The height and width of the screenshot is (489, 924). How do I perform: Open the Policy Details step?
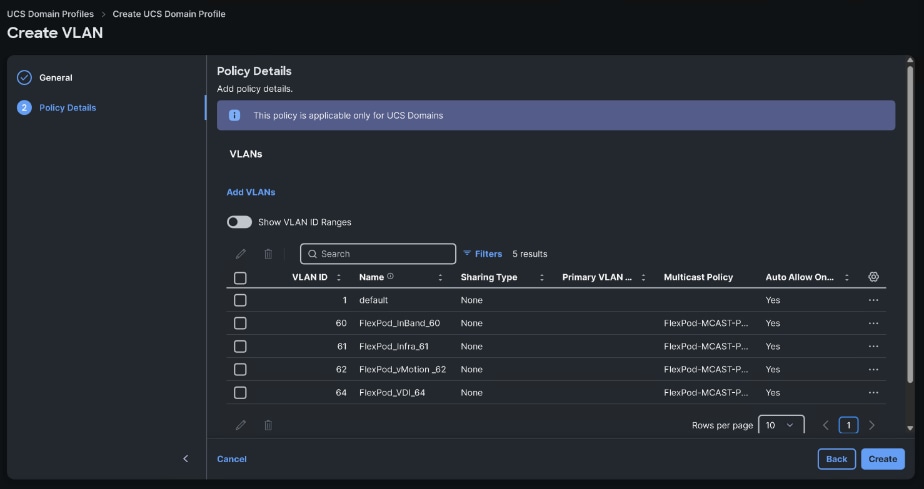click(x=68, y=108)
